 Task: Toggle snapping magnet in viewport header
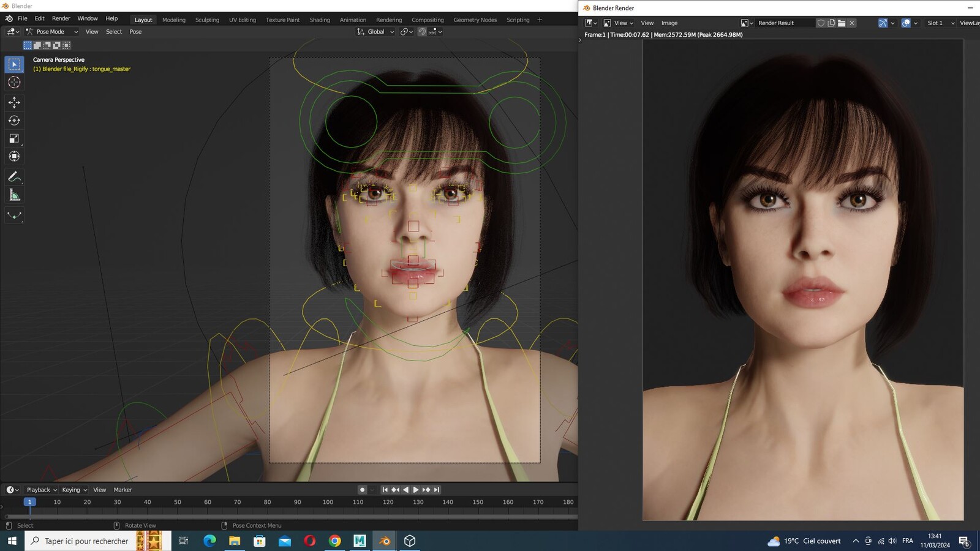[x=422, y=32]
